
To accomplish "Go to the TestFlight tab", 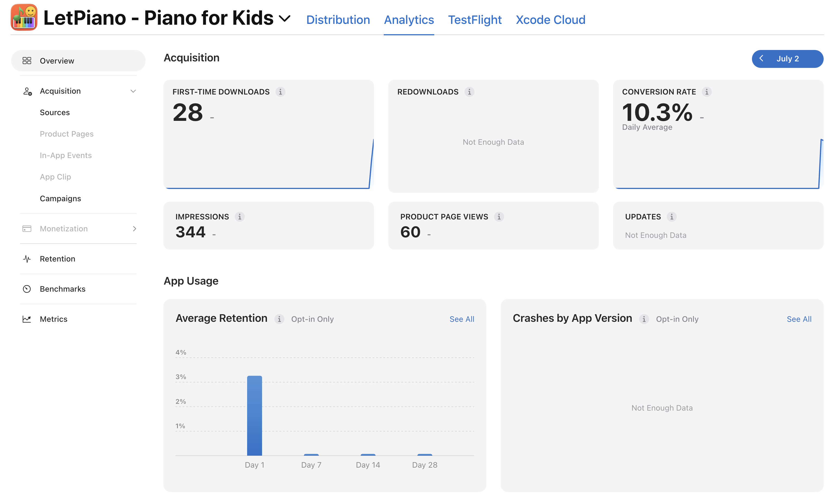I will (x=475, y=20).
